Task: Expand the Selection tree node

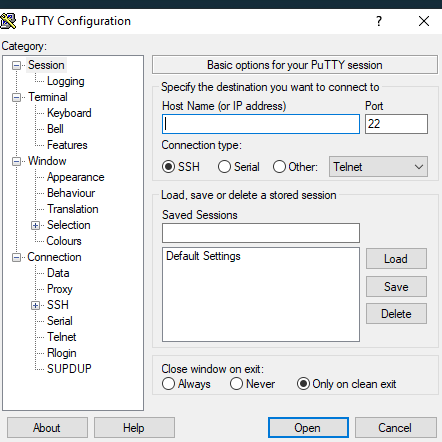Action: [x=35, y=226]
